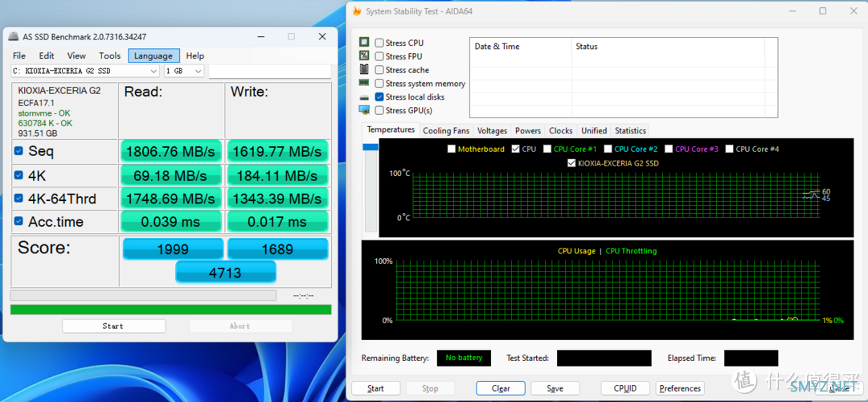Open the File menu in AS SSD
This screenshot has height=402, width=868.
pos(18,55)
